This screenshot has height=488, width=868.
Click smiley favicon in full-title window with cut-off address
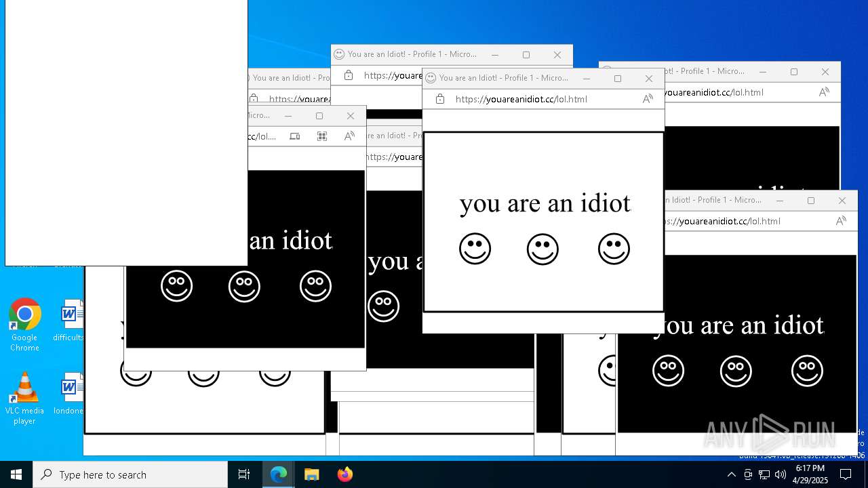click(339, 54)
